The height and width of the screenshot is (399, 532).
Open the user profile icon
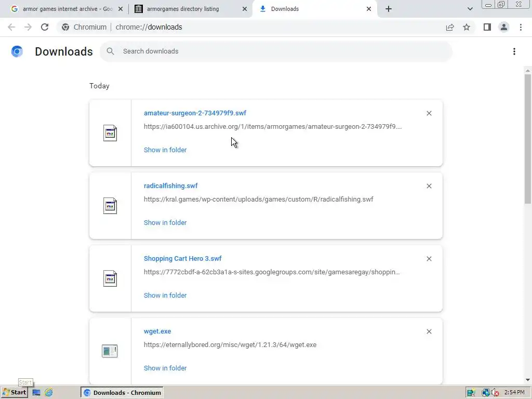504,27
